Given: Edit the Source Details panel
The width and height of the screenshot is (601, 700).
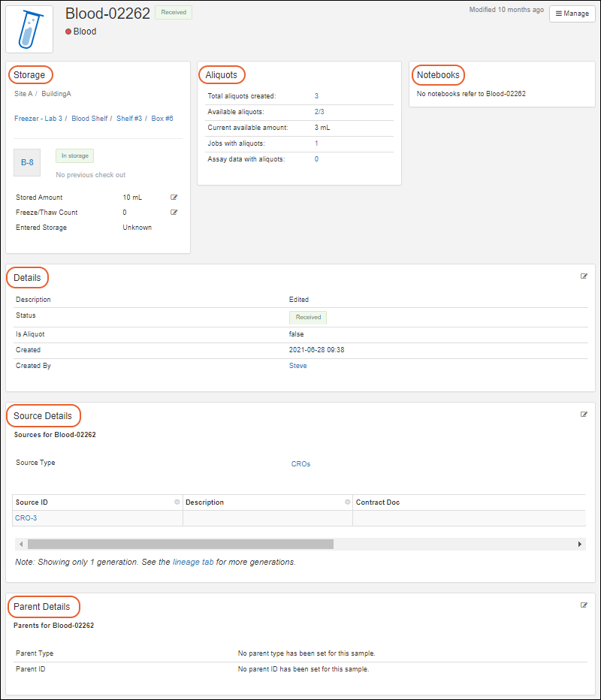Looking at the screenshot, I should (584, 415).
